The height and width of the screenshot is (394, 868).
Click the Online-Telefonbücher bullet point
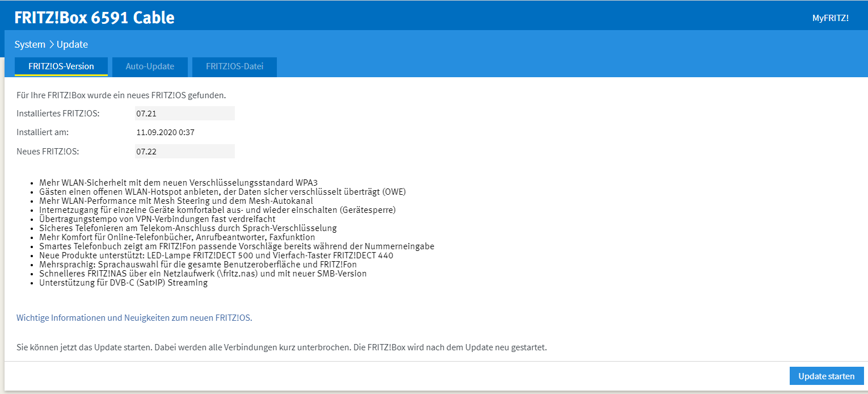(177, 237)
